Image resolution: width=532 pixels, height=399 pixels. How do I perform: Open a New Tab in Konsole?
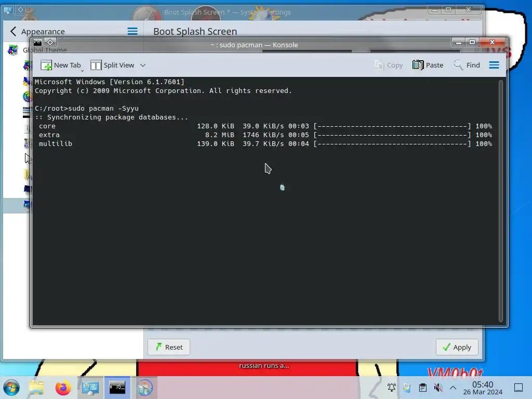(60, 65)
